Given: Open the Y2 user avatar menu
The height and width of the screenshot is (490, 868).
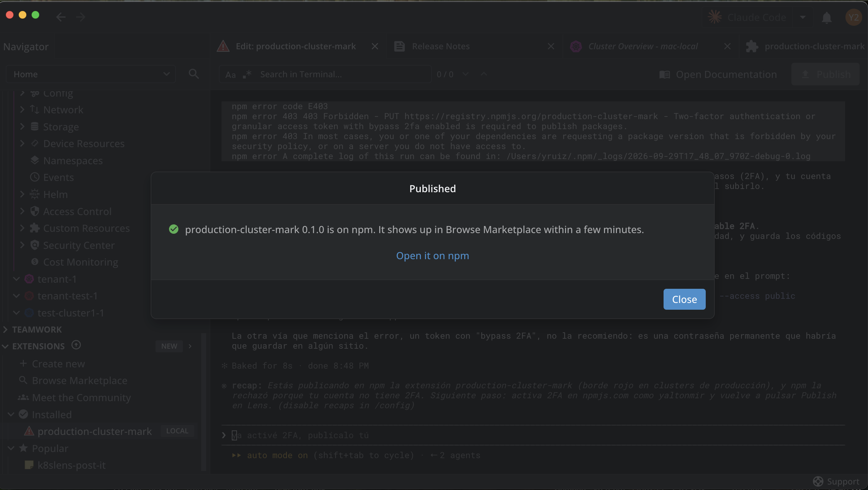Looking at the screenshot, I should (854, 17).
